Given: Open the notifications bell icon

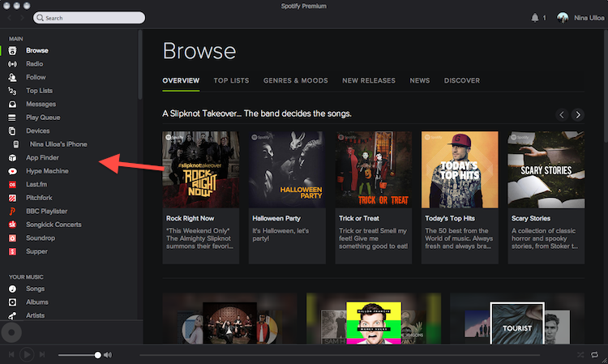Looking at the screenshot, I should click(x=535, y=18).
